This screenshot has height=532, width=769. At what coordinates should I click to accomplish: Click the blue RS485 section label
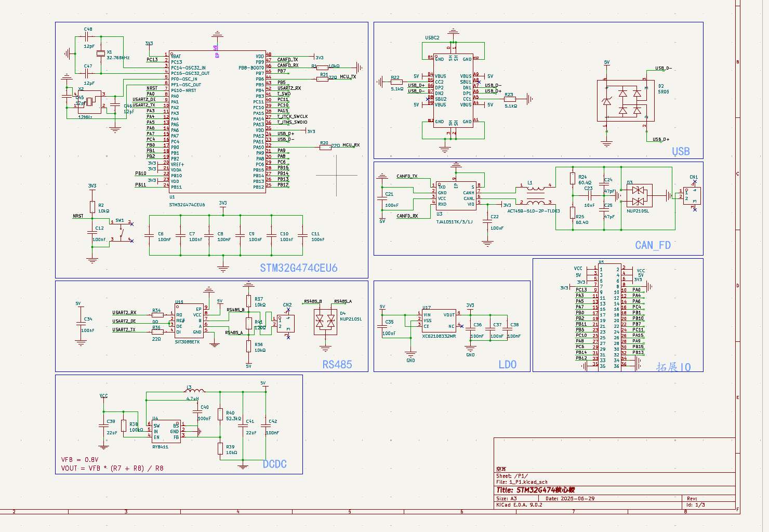coord(337,365)
